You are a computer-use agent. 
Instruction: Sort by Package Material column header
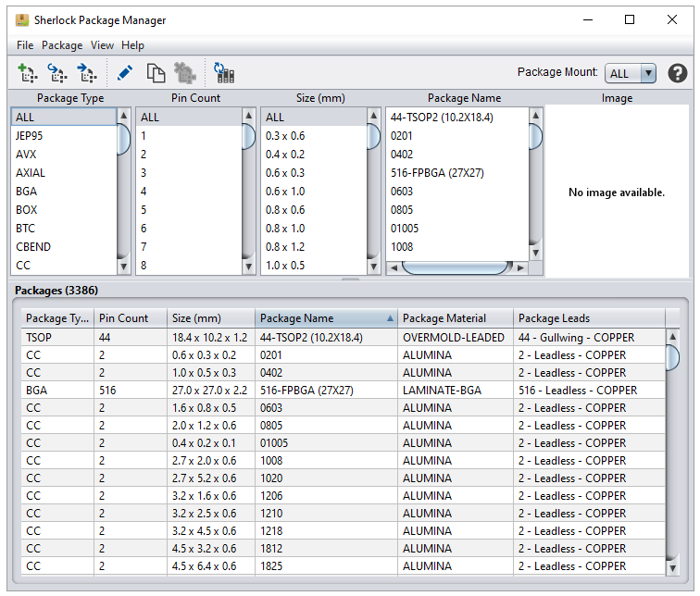[456, 318]
